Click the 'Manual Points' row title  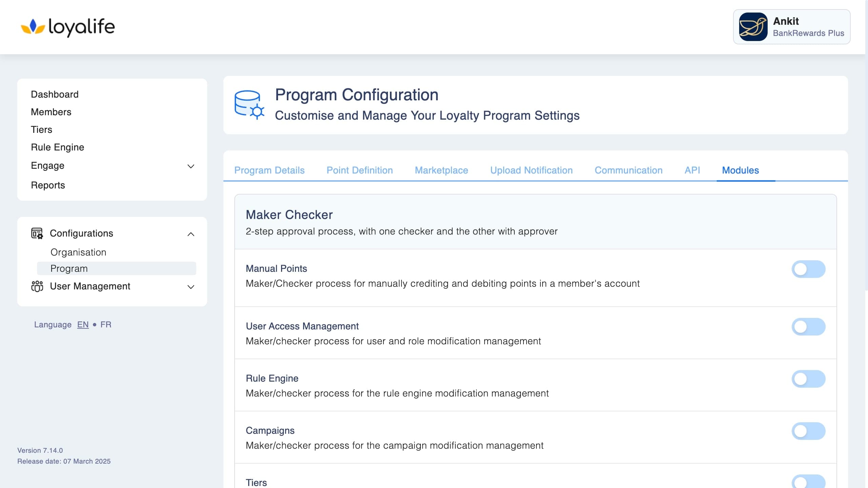(x=276, y=268)
